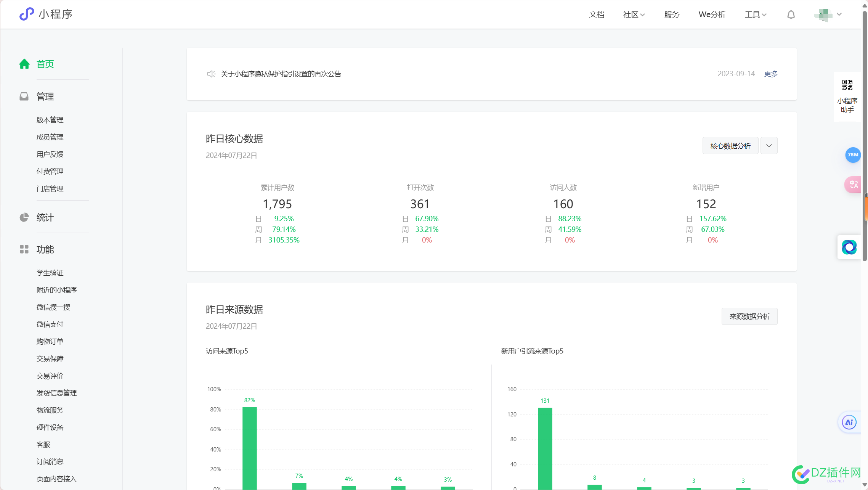This screenshot has height=490, width=868.
Task: Click the 82% bar in 访问来源Top5 chart
Action: tap(250, 448)
